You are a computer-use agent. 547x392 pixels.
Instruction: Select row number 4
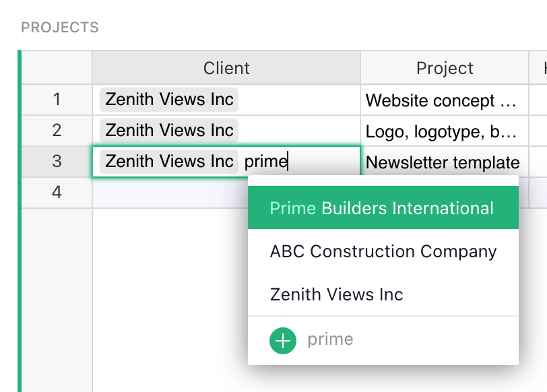[57, 192]
